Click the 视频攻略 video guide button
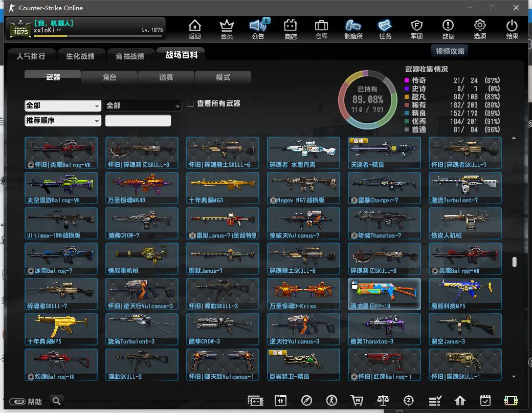The width and height of the screenshot is (532, 413). click(x=450, y=51)
